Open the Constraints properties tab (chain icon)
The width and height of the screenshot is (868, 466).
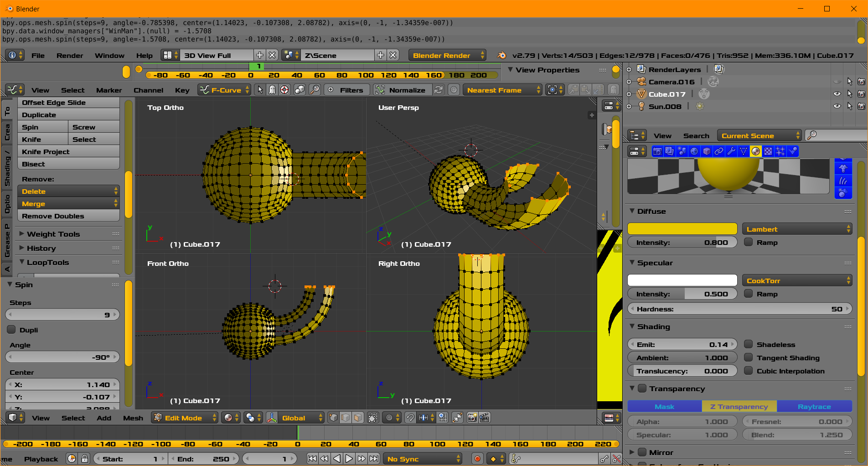pyautogui.click(x=719, y=151)
